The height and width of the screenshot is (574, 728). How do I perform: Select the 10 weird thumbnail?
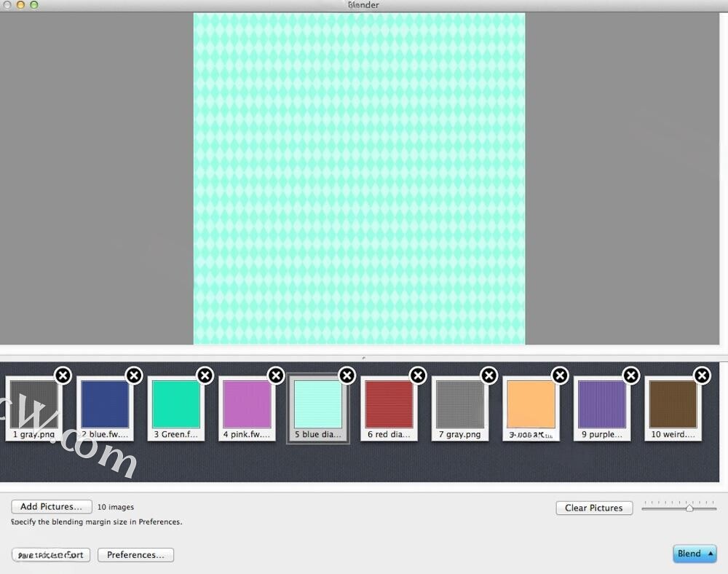coord(673,409)
